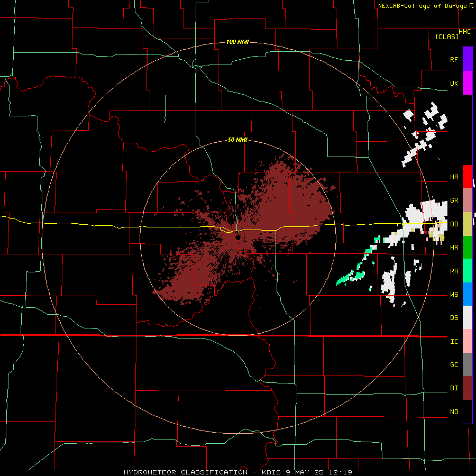Image resolution: width=476 pixels, height=476 pixels.
Task: Click the DS white legend swatch
Action: point(467,317)
